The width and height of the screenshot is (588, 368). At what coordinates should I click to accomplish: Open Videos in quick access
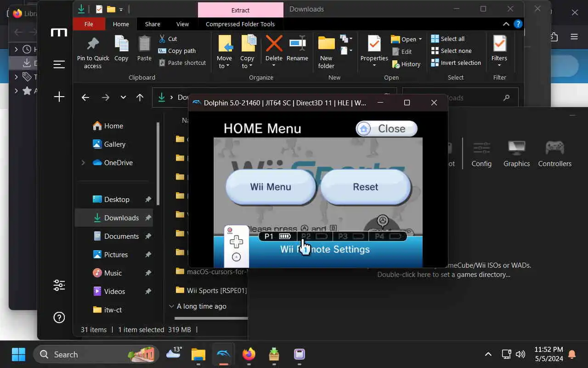pos(113,291)
